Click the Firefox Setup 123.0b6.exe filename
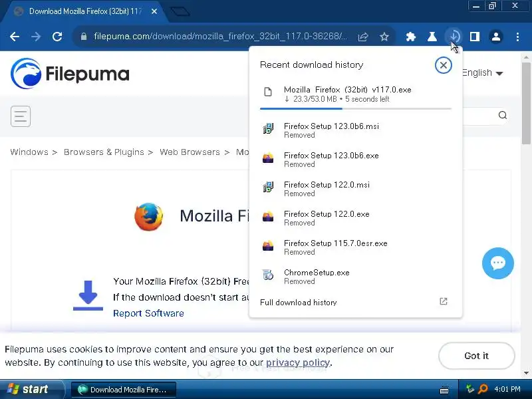The width and height of the screenshot is (532, 399). 331,156
